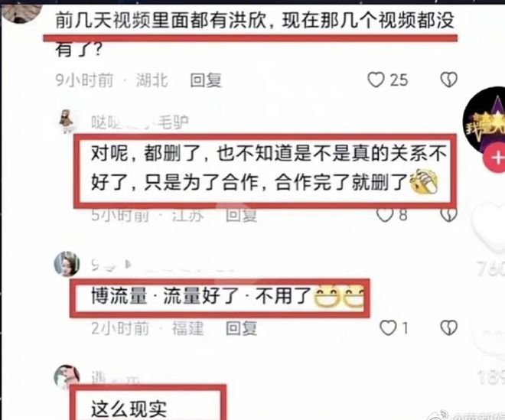This screenshot has height=420, width=505.
Task: Follow creator via red plus button
Action: [x=496, y=158]
